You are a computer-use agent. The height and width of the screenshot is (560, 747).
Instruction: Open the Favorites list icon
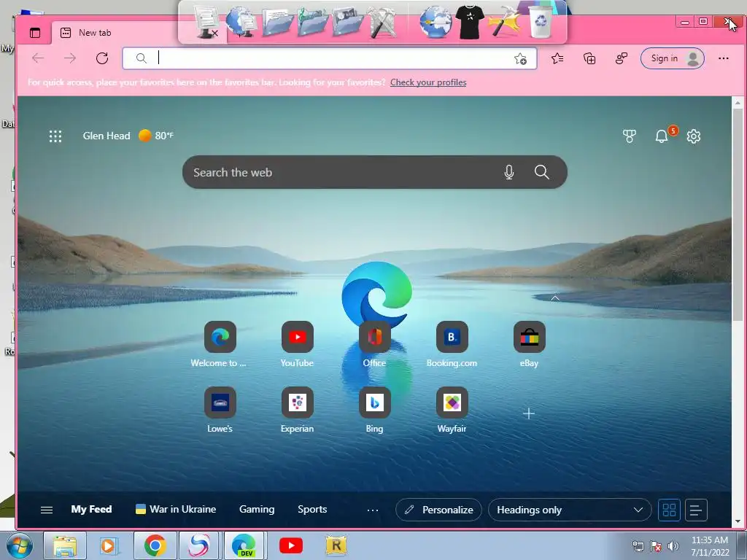(x=557, y=58)
